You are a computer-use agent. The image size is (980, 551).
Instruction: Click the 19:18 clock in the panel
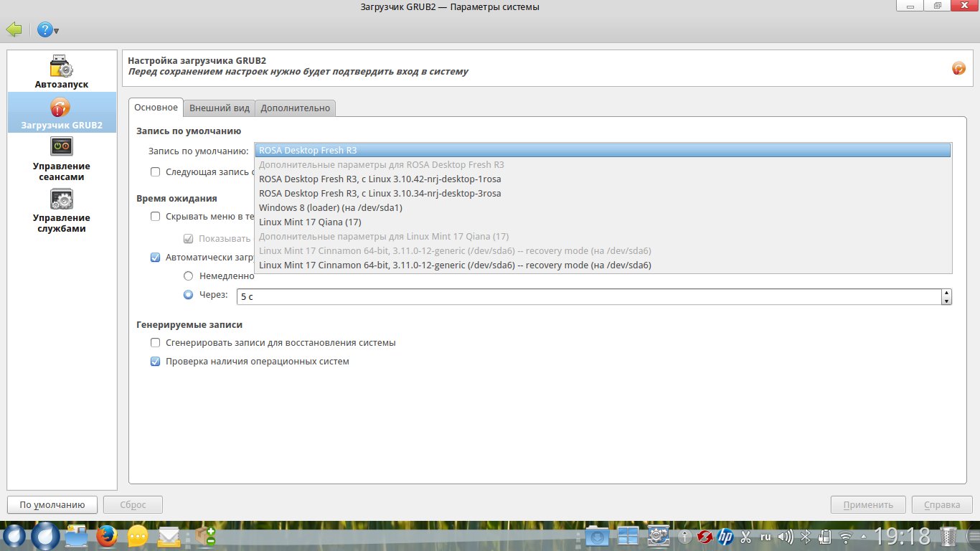point(903,537)
